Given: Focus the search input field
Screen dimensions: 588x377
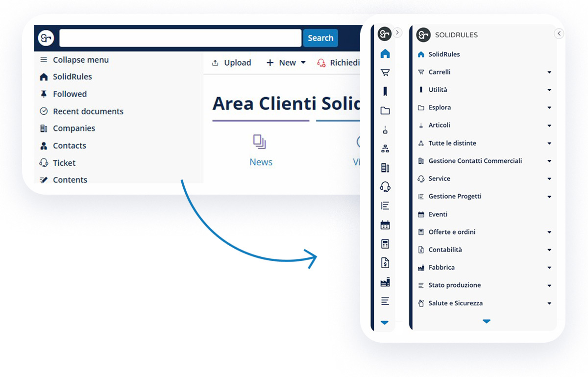Looking at the screenshot, I should click(180, 38).
